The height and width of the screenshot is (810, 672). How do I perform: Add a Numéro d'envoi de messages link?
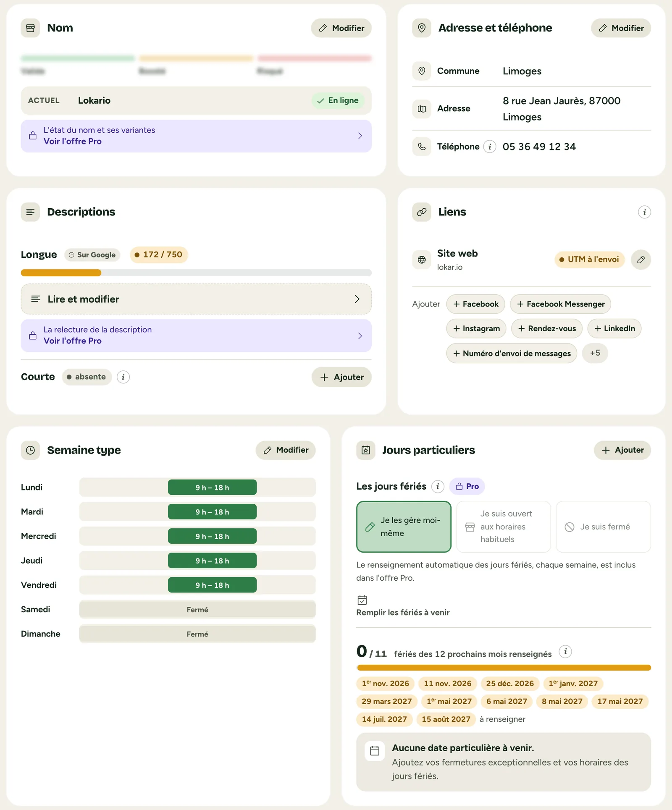point(512,353)
